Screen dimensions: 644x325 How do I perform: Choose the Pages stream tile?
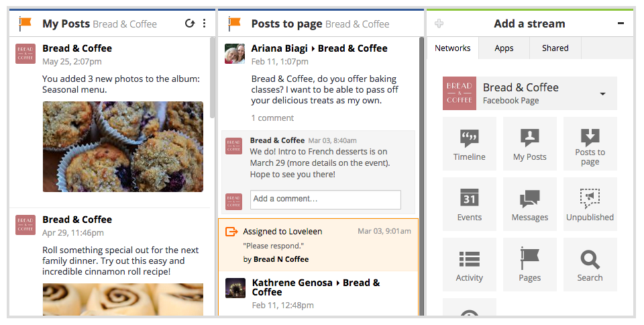(x=529, y=264)
